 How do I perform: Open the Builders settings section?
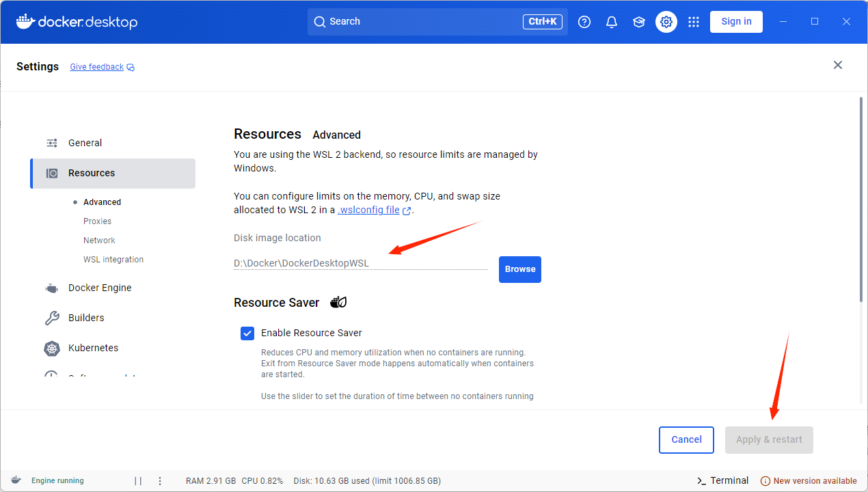pyautogui.click(x=113, y=318)
